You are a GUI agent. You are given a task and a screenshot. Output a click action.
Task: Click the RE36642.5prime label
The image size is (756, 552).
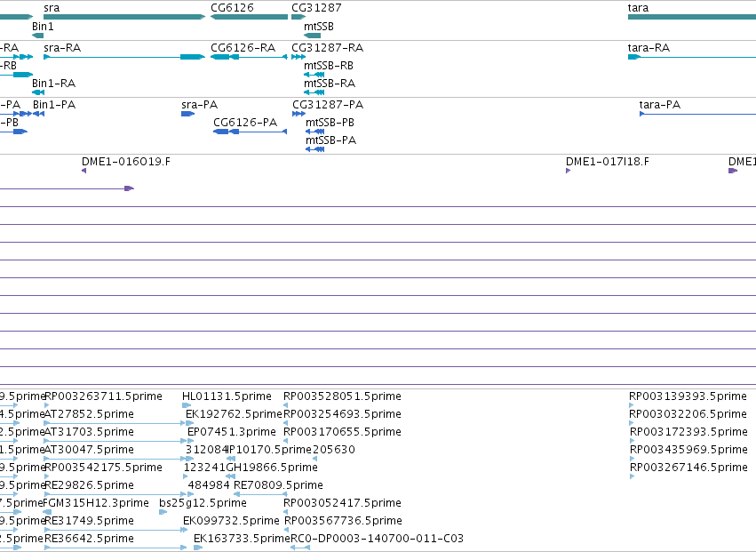point(89,539)
